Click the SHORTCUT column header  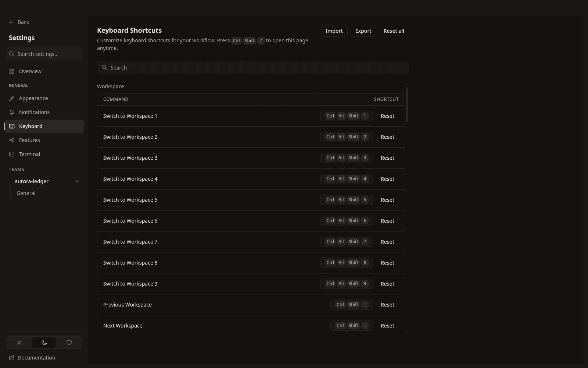click(386, 99)
